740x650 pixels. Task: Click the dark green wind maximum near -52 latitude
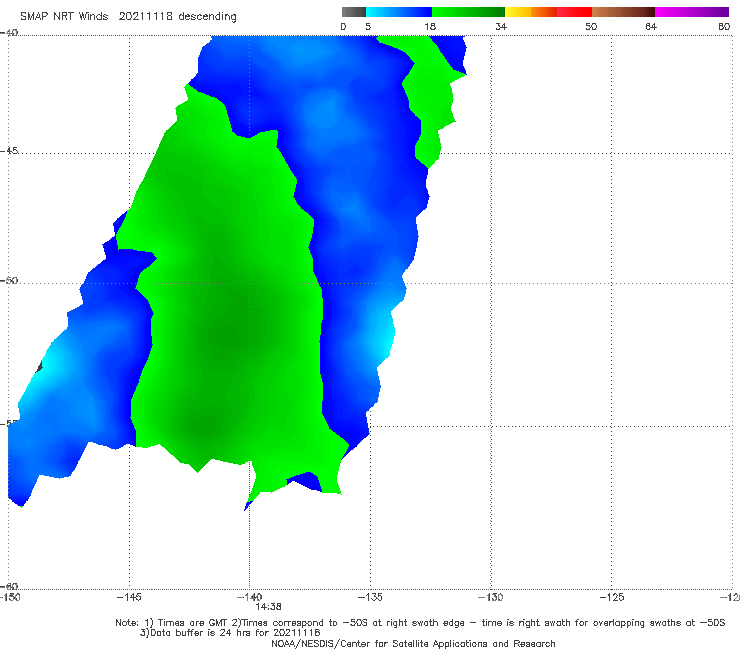tap(230, 334)
